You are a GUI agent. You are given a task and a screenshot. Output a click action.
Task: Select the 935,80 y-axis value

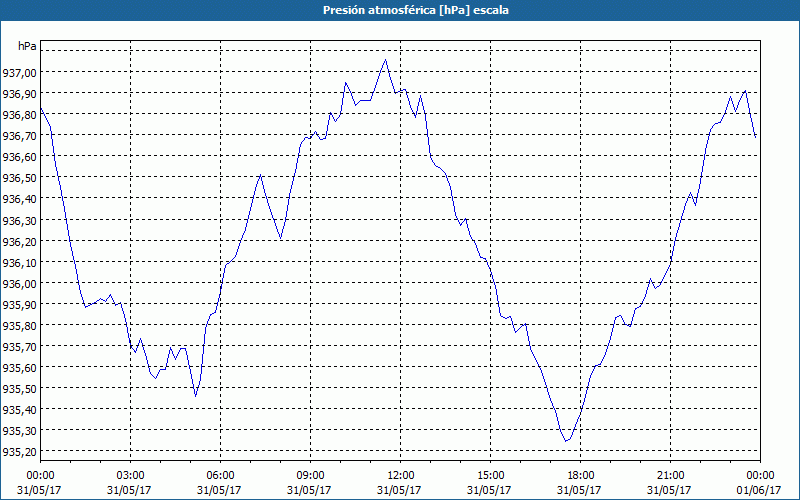coord(20,326)
